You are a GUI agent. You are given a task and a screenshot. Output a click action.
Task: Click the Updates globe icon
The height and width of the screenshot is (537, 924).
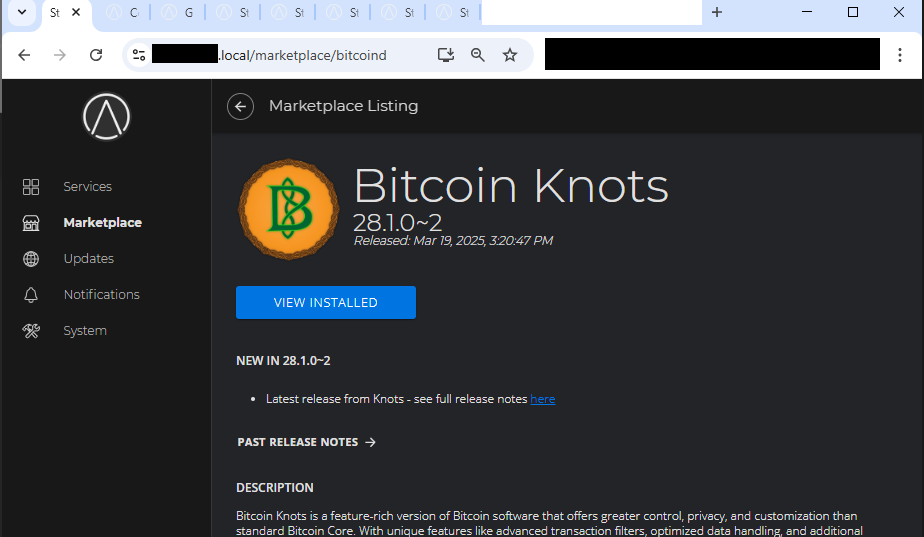(x=31, y=259)
